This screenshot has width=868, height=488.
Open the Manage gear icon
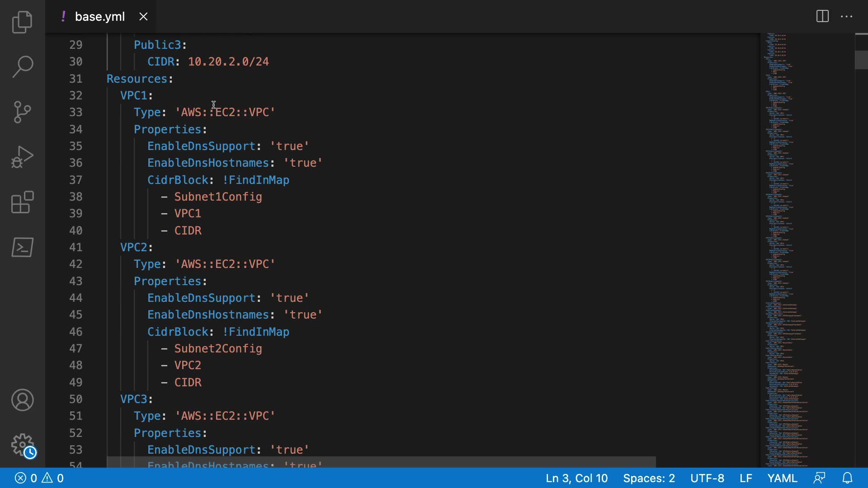pos(22,445)
